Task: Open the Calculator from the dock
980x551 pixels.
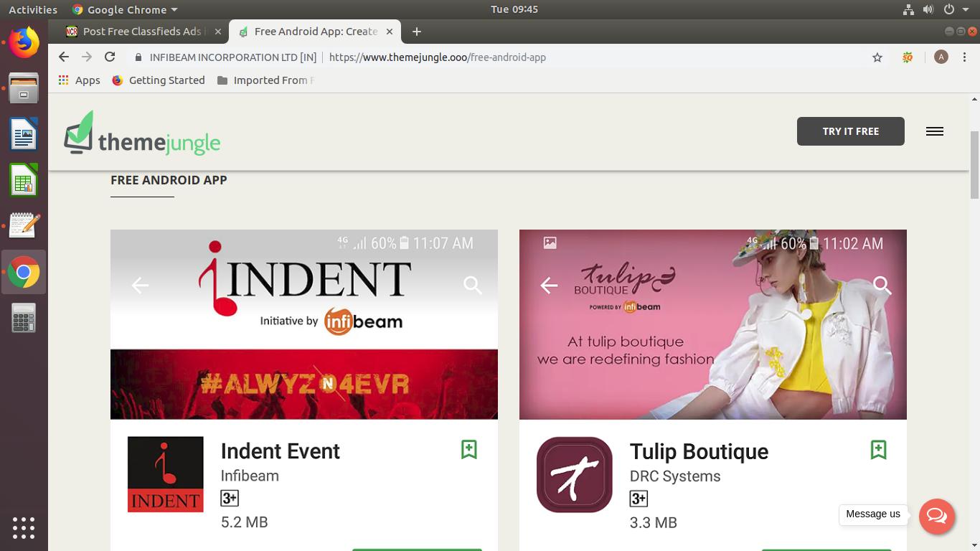Action: (x=24, y=318)
